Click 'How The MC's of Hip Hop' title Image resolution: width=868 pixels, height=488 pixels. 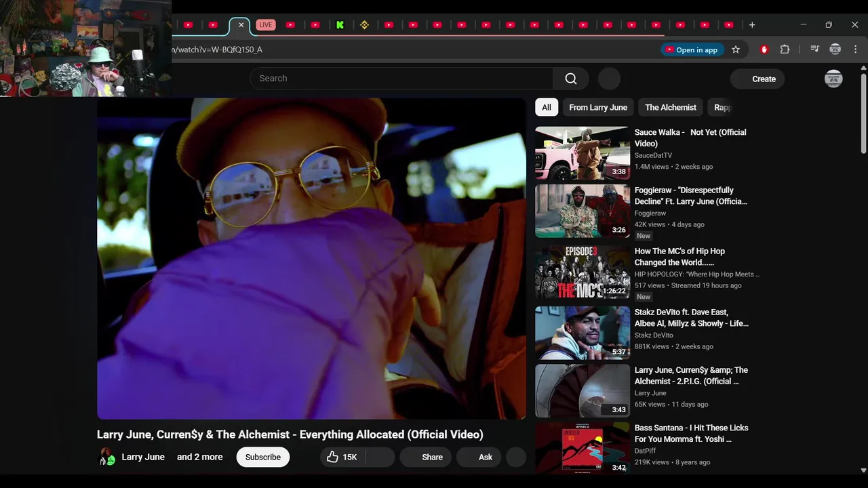[679, 257]
